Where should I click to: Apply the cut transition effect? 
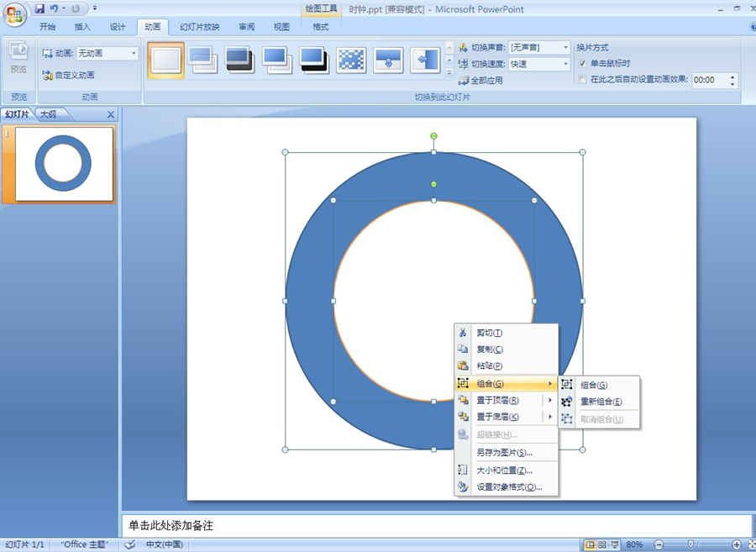point(276,60)
